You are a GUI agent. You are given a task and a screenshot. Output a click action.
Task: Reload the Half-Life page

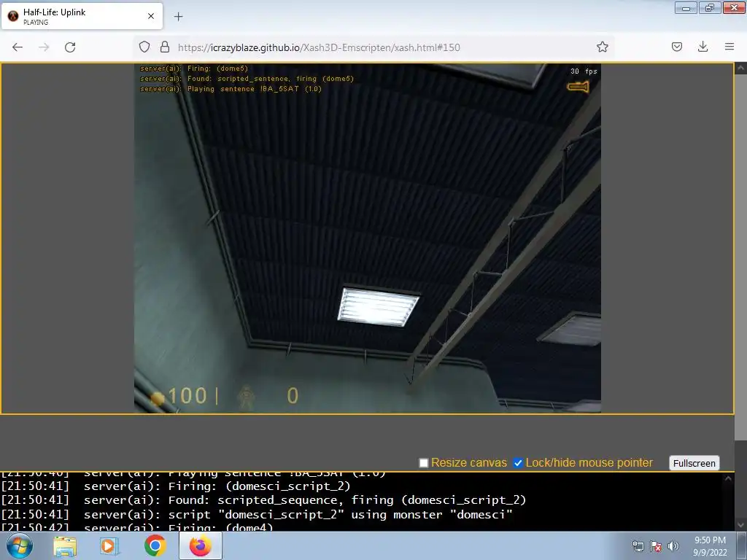70,47
